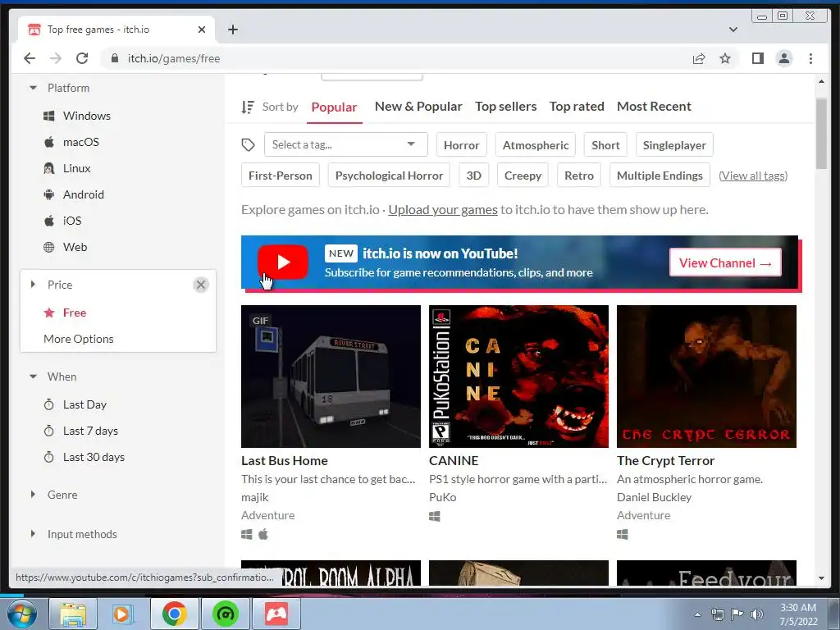
Task: Clear the Price filter with X
Action: 201,285
